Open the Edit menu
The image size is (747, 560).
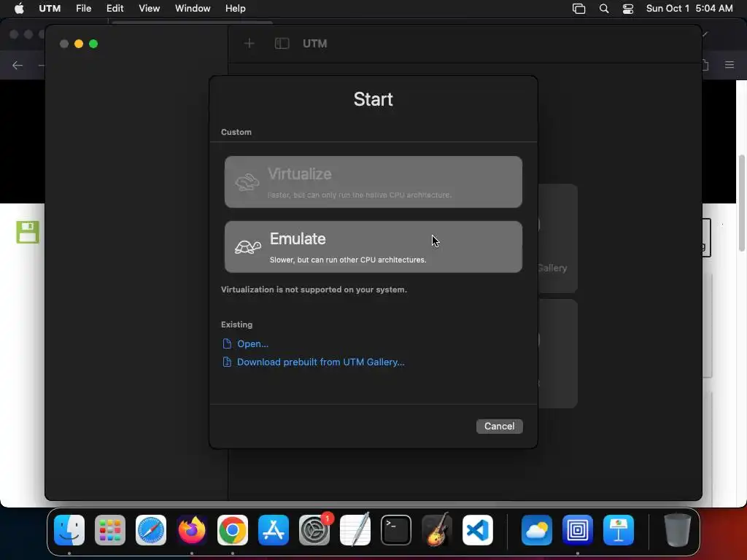point(115,8)
